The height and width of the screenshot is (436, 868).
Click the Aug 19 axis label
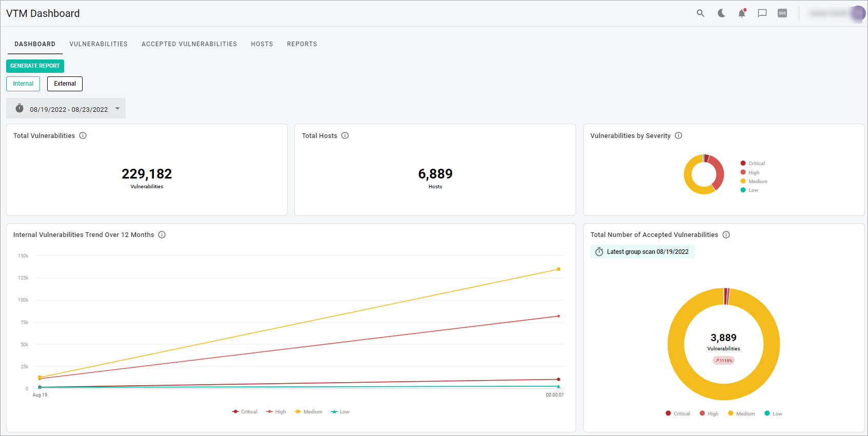(40, 395)
